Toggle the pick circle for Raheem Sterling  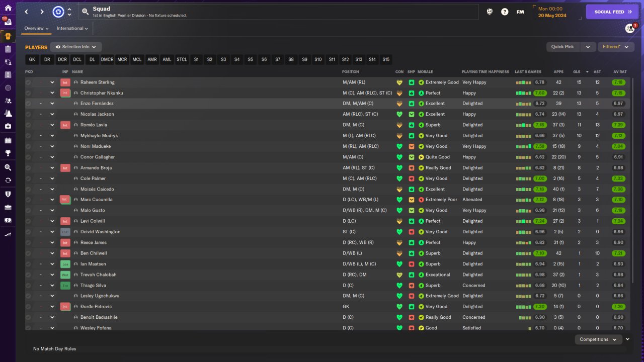(28, 82)
